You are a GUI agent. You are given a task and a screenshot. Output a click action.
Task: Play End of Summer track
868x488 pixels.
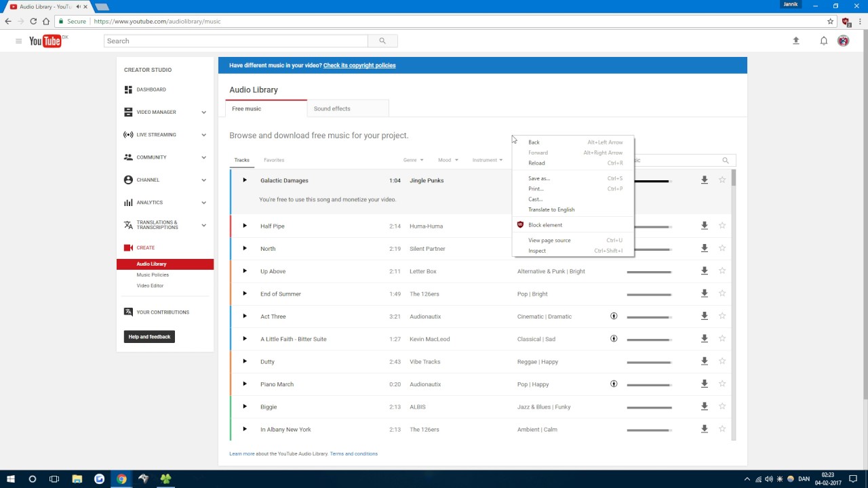[x=245, y=293]
